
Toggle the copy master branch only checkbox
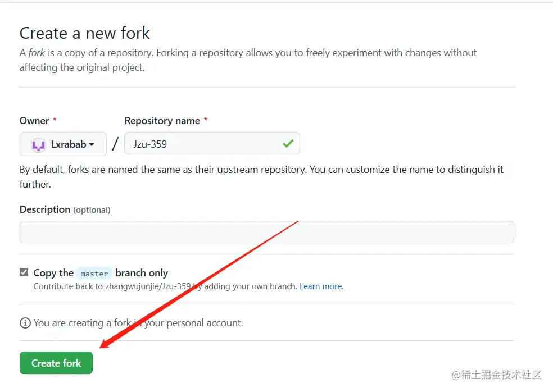tap(24, 272)
